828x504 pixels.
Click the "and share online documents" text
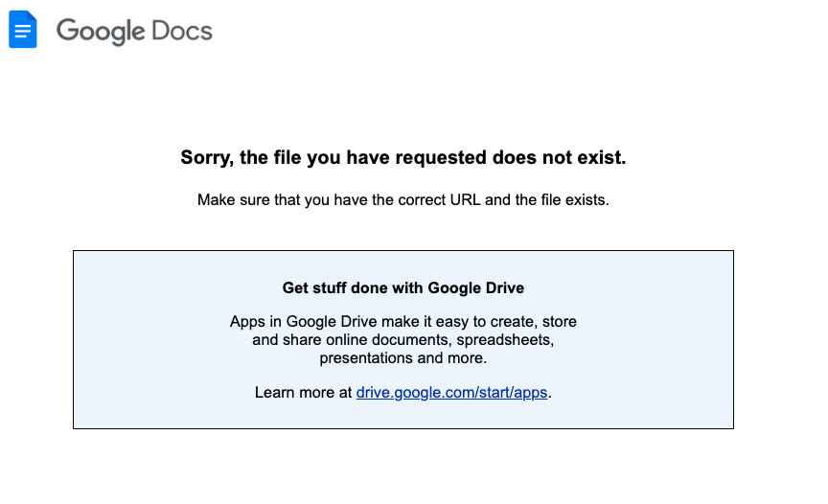point(353,340)
